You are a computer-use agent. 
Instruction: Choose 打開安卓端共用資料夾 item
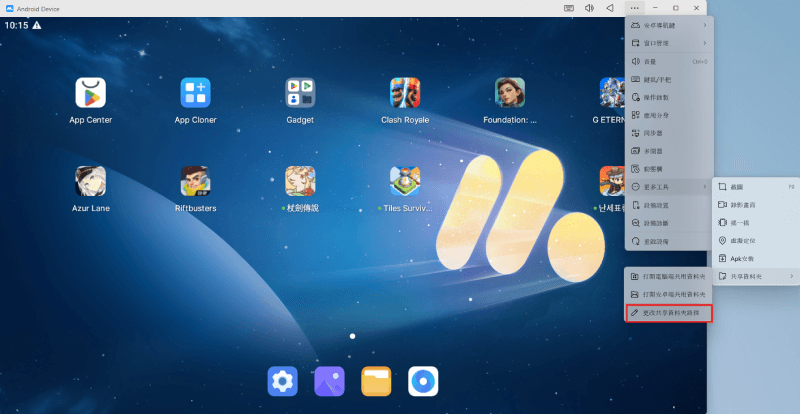point(668,295)
